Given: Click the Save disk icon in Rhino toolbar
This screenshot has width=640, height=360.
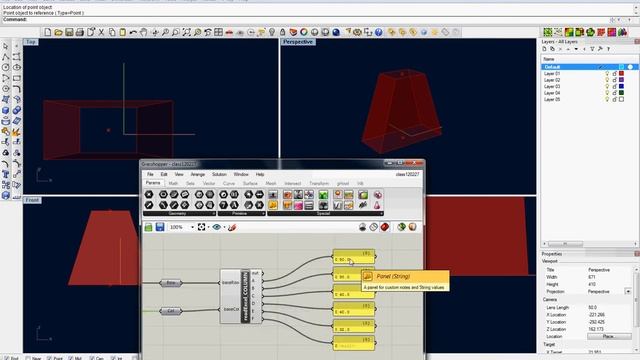Looking at the screenshot, I should (x=69, y=32).
